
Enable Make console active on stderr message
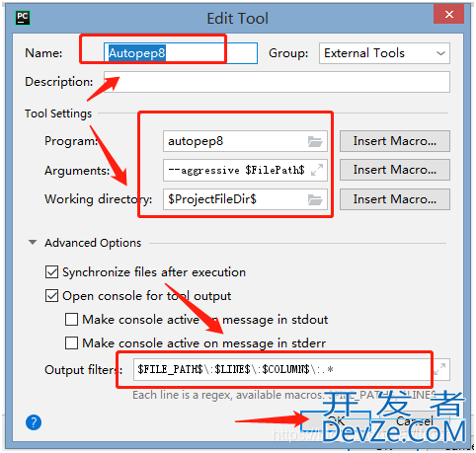(71, 342)
